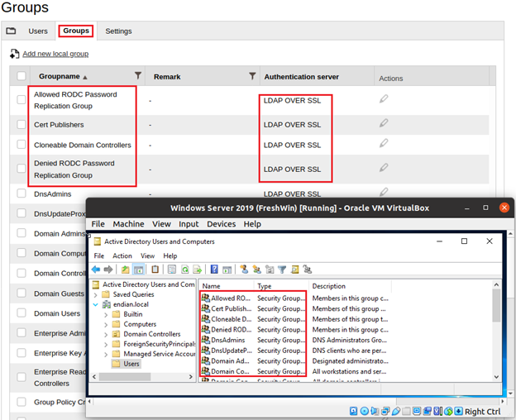The height and width of the screenshot is (420, 516).
Task: Expand the Domain Controllers folder node
Action: pos(106,335)
